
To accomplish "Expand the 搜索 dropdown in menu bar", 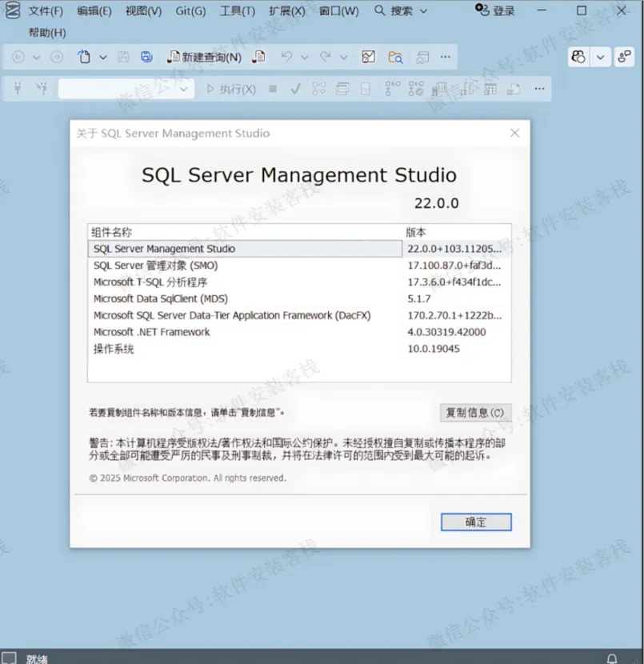I will [x=423, y=11].
